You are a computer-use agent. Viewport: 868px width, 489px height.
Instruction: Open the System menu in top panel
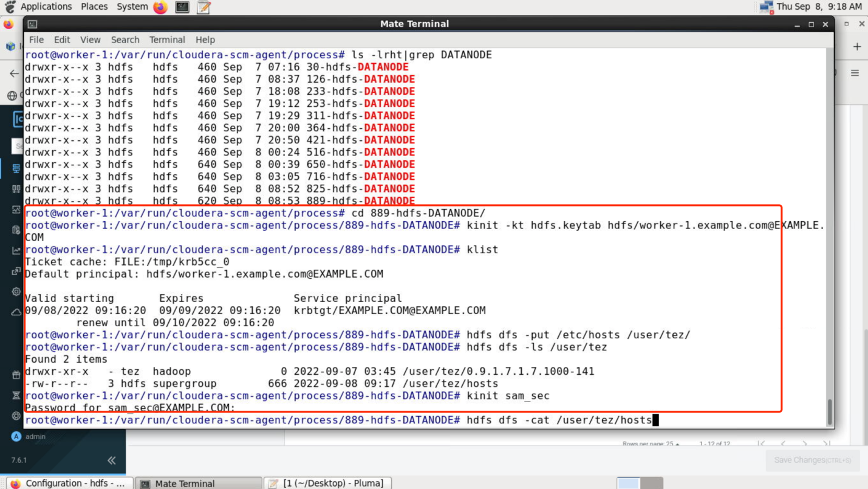tap(132, 7)
